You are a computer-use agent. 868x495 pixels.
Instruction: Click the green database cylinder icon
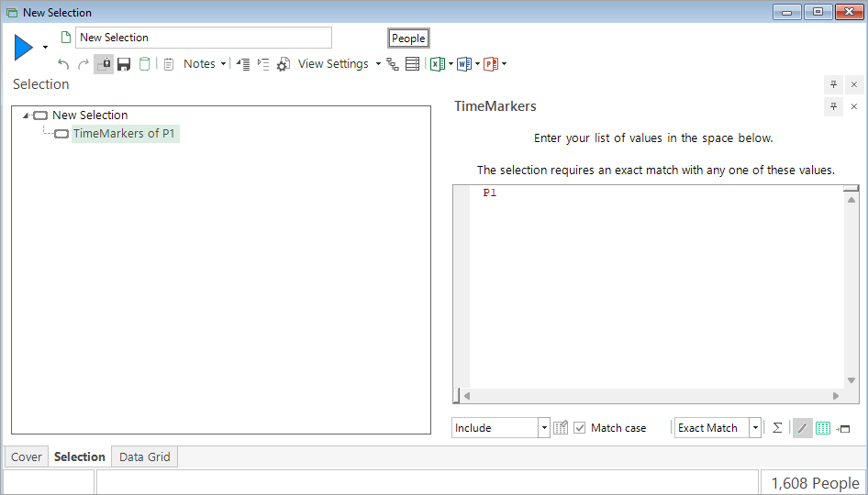(x=144, y=64)
